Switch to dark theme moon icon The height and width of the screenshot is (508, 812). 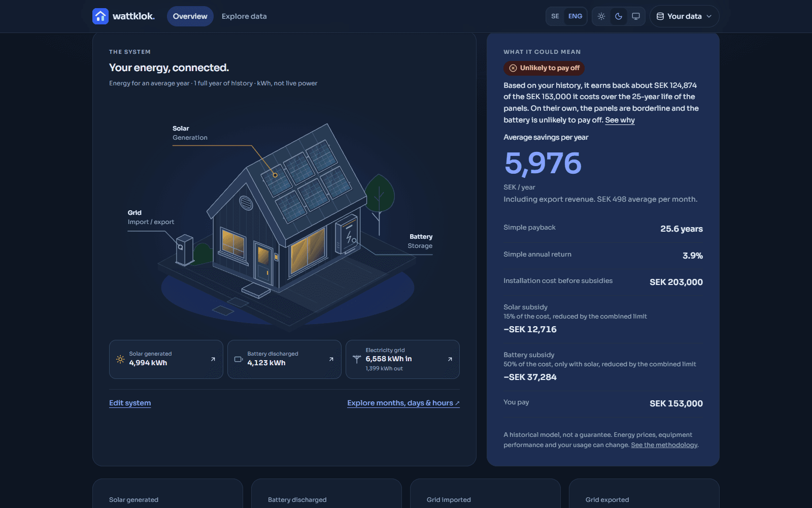tap(619, 16)
